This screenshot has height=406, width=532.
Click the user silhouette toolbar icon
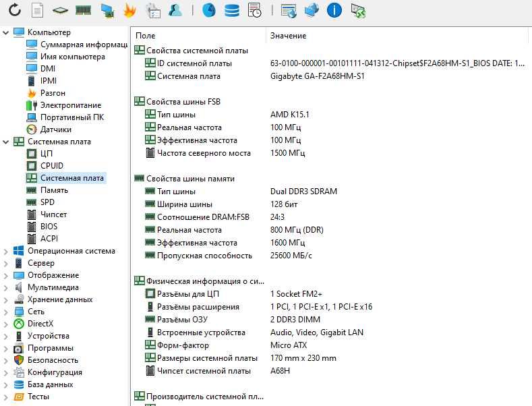click(x=175, y=10)
